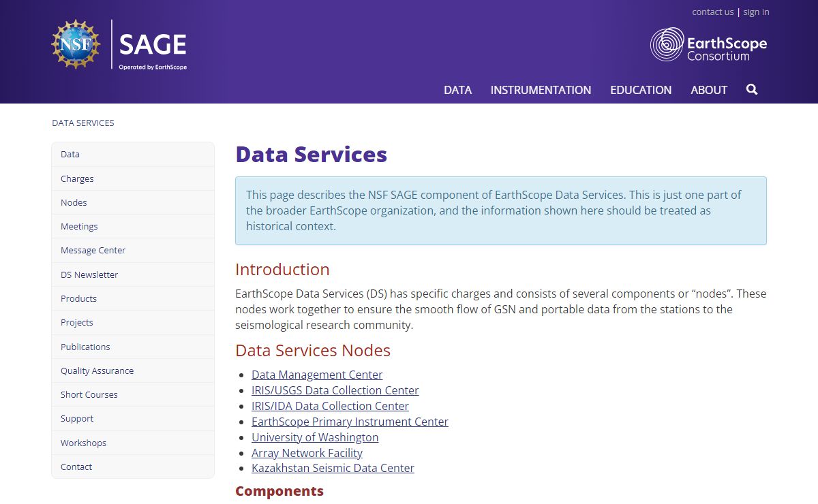Open the Array Network Facility link
The height and width of the screenshot is (504, 818).
tap(307, 453)
